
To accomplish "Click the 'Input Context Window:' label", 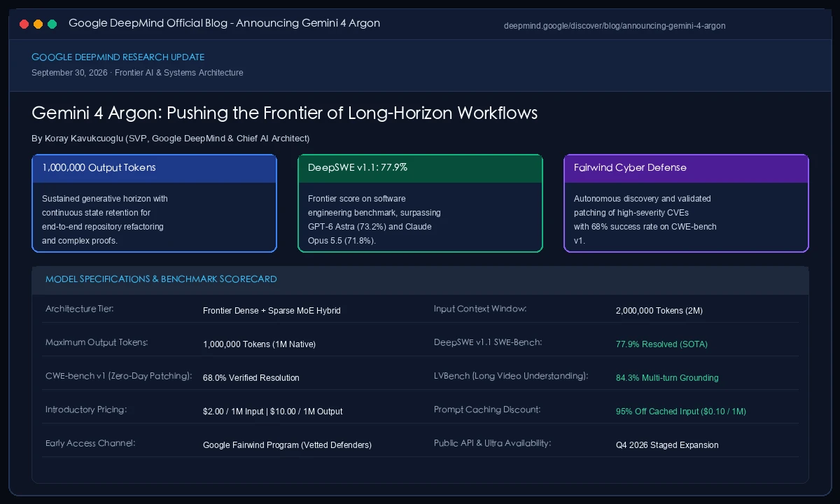I will coord(480,309).
